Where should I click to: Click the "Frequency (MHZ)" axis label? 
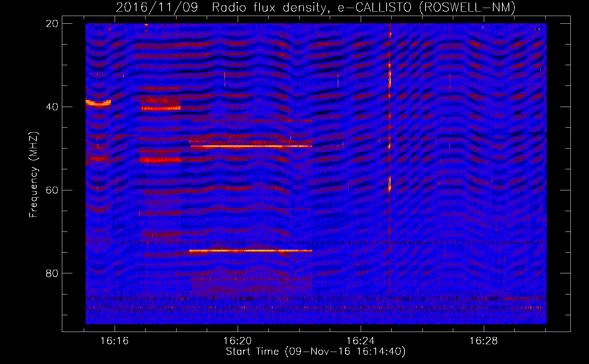33,175
